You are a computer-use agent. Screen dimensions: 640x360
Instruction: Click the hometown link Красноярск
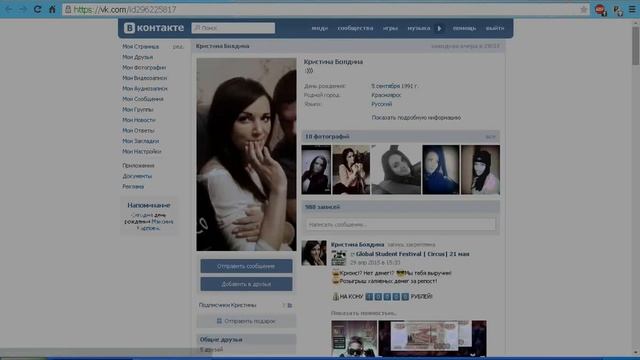(386, 95)
